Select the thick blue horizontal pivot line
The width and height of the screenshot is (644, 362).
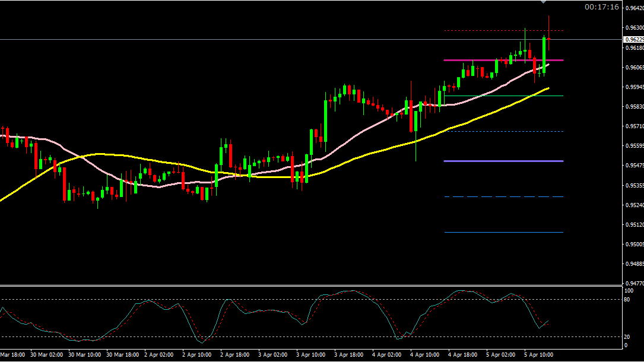[503, 161]
